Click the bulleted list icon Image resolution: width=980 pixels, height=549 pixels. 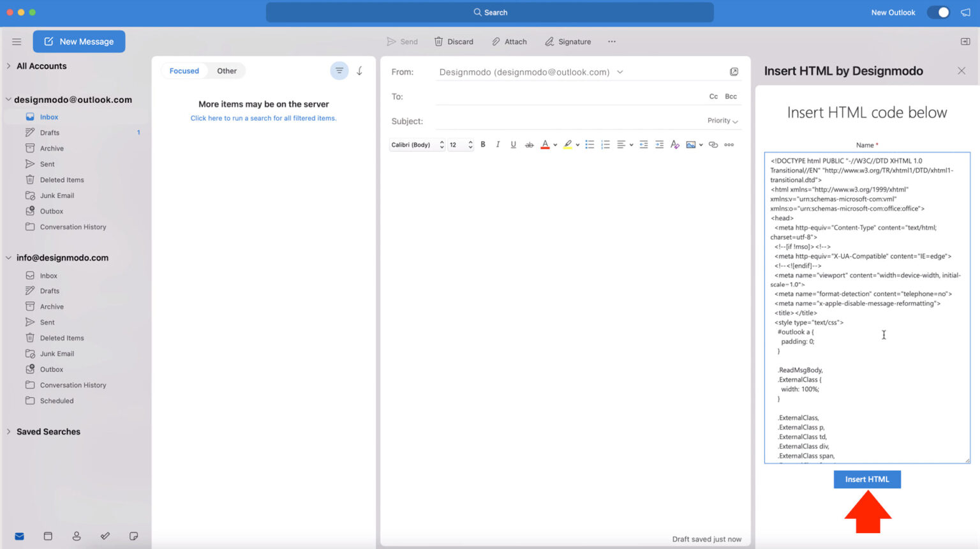[590, 145]
